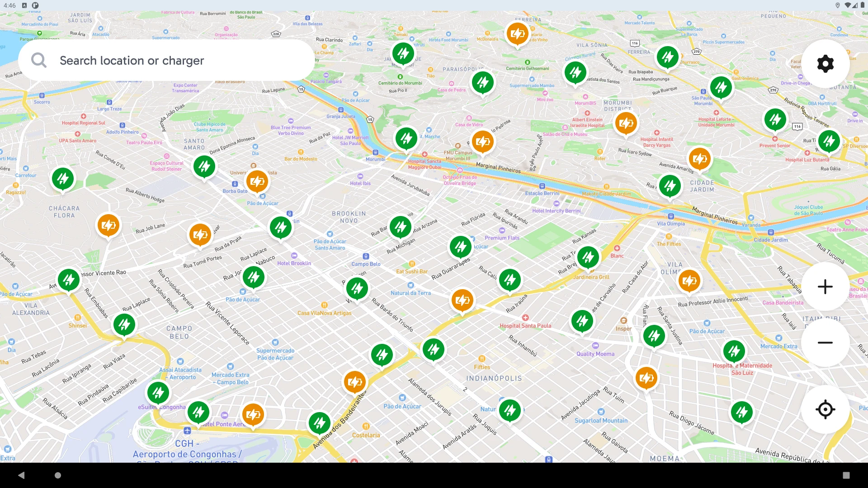868x488 pixels.
Task: Click the Hotel JW Marriott São Paulo label
Action: 350,141
